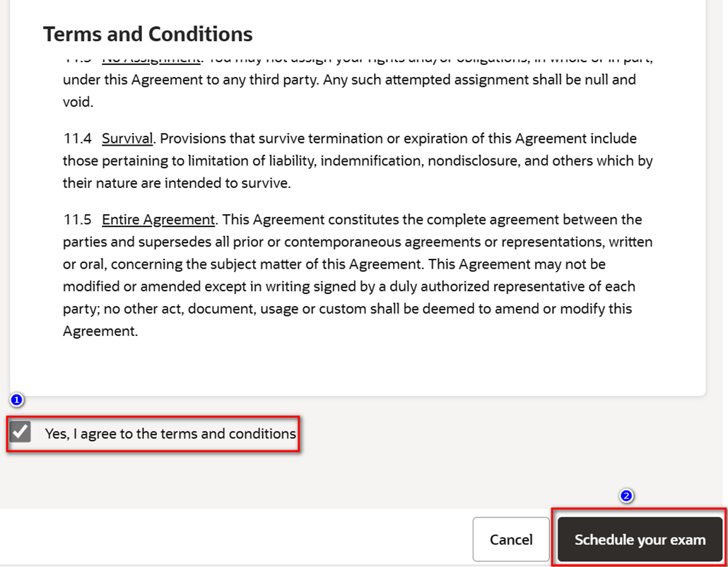Click the 11.4 section number

78,139
